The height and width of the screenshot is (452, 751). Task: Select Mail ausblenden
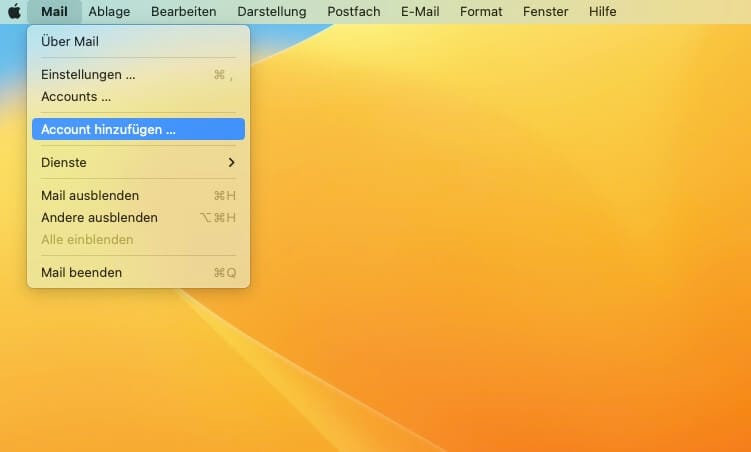(x=90, y=196)
